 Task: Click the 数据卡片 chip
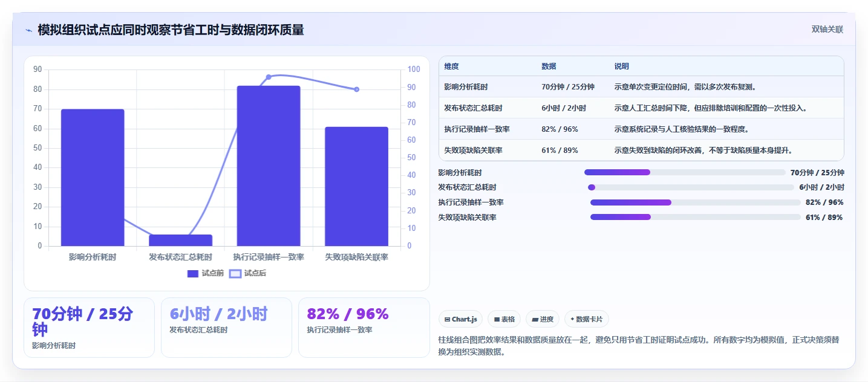tap(587, 319)
